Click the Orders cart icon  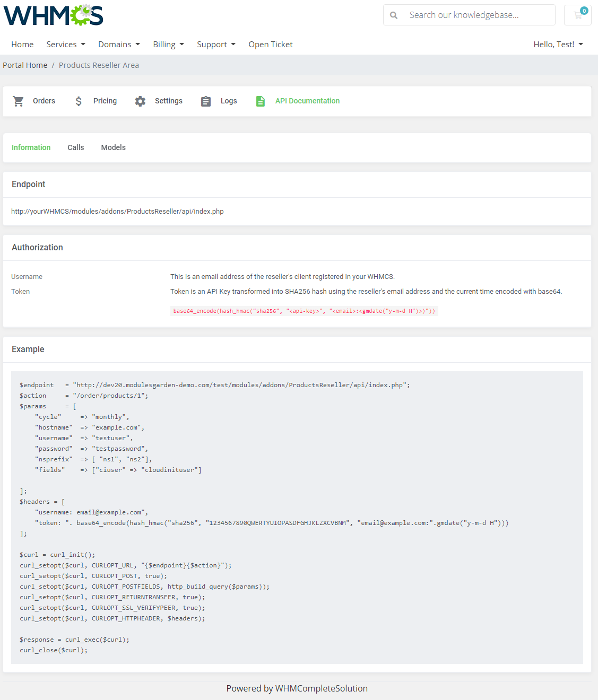(19, 101)
